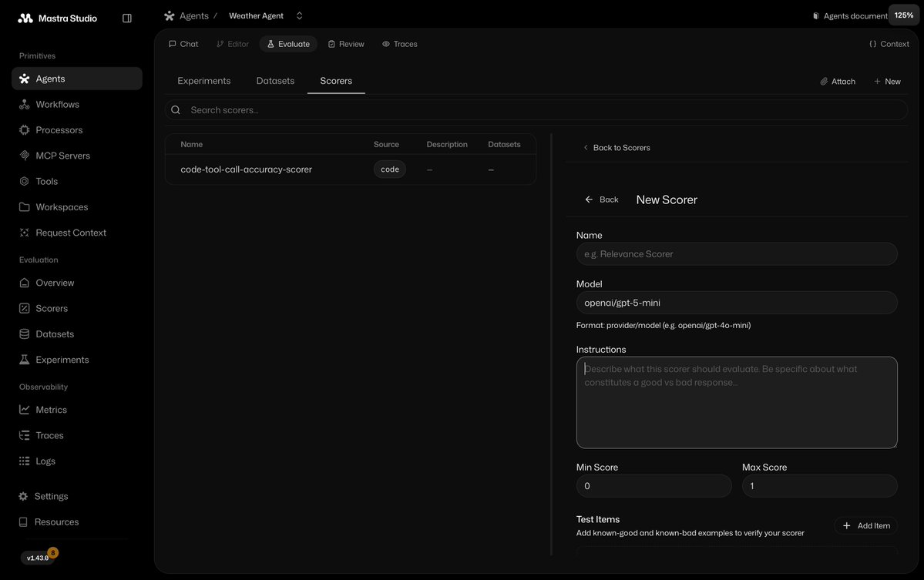
Task: Open Workspaces in the sidebar
Action: coord(76,207)
